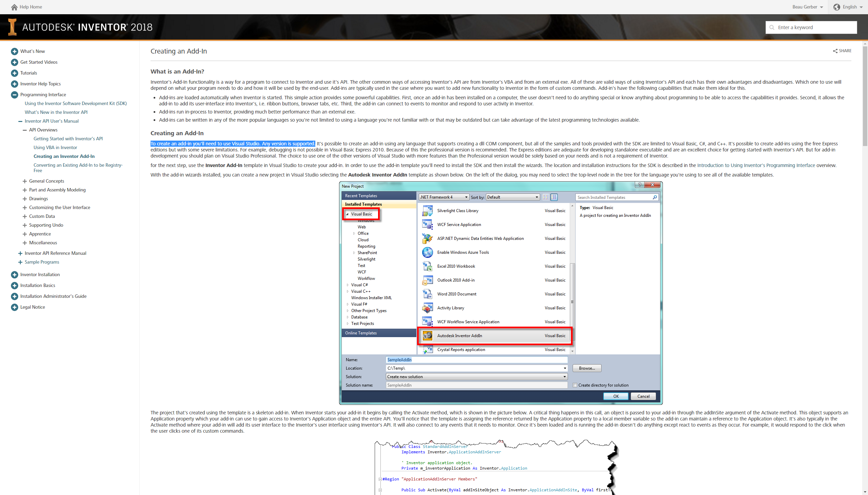Click the Browse button for Location
The height and width of the screenshot is (495, 868).
pos(586,368)
